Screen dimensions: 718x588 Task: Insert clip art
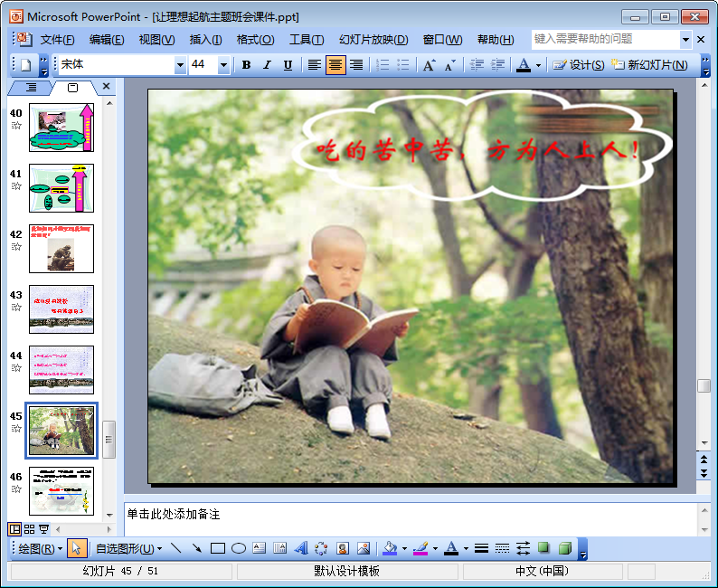[343, 548]
